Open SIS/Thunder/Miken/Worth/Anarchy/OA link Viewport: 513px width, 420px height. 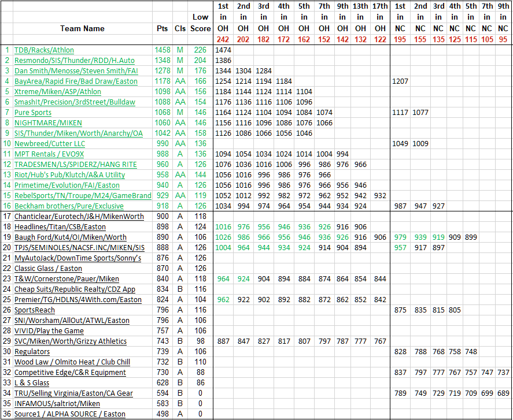click(x=79, y=133)
